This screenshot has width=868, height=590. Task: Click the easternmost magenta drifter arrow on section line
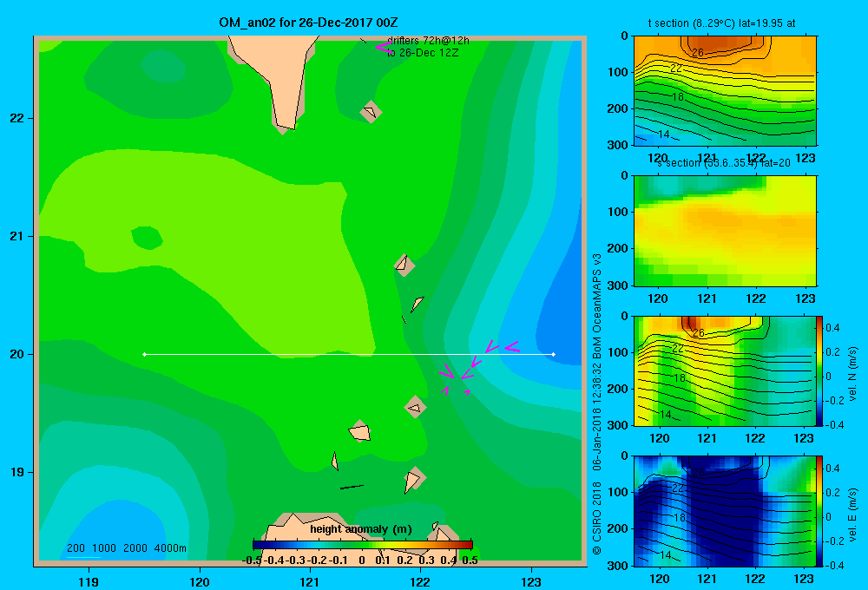[511, 348]
